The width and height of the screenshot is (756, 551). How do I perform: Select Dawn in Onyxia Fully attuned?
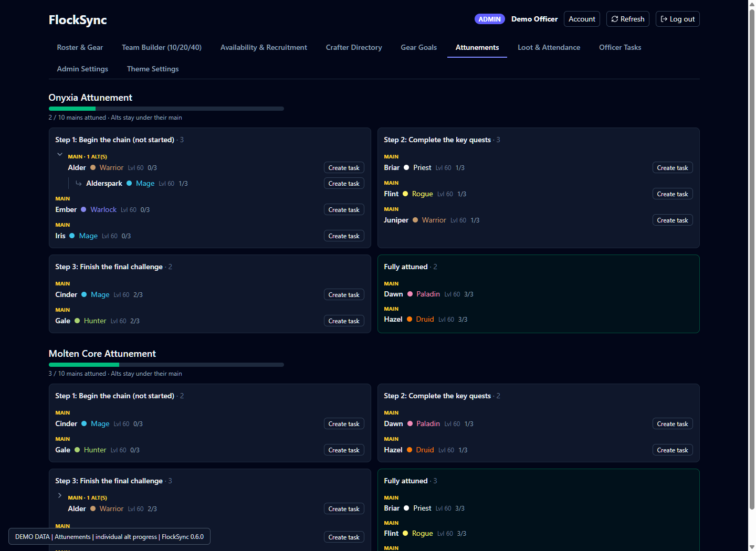tap(393, 294)
